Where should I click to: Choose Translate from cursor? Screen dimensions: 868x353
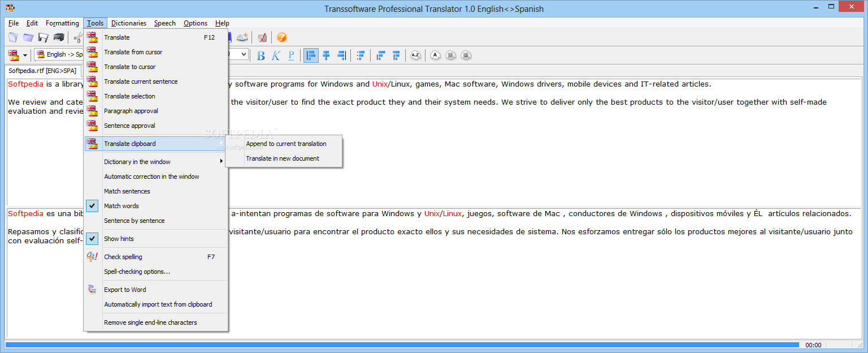point(155,52)
